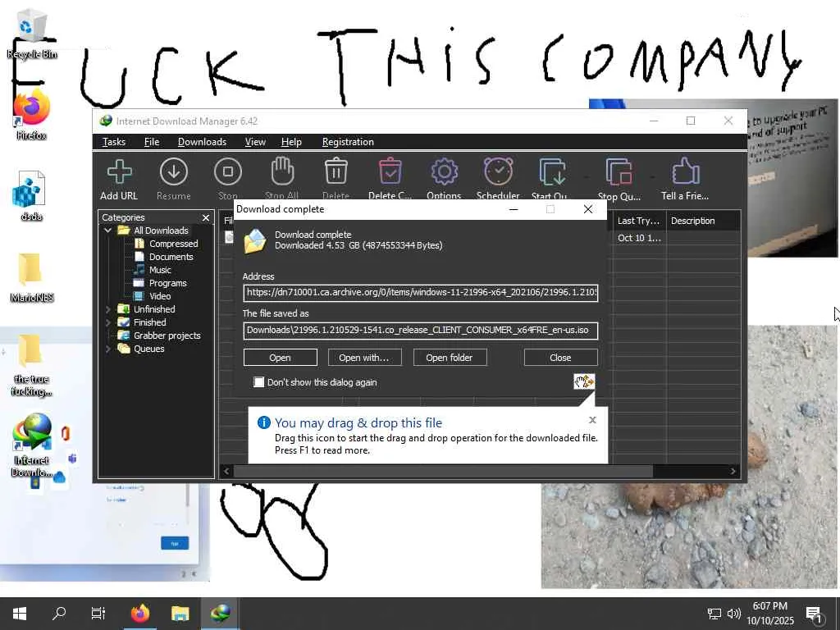Open the View menu
Image resolution: width=840 pixels, height=630 pixels.
pyautogui.click(x=255, y=142)
